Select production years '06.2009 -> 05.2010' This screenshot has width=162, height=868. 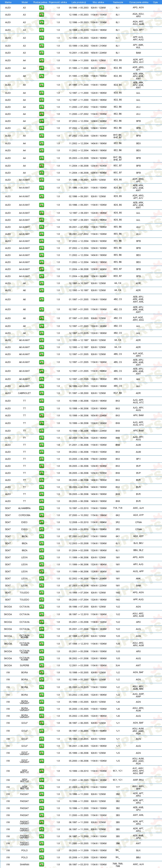click(79, 529)
